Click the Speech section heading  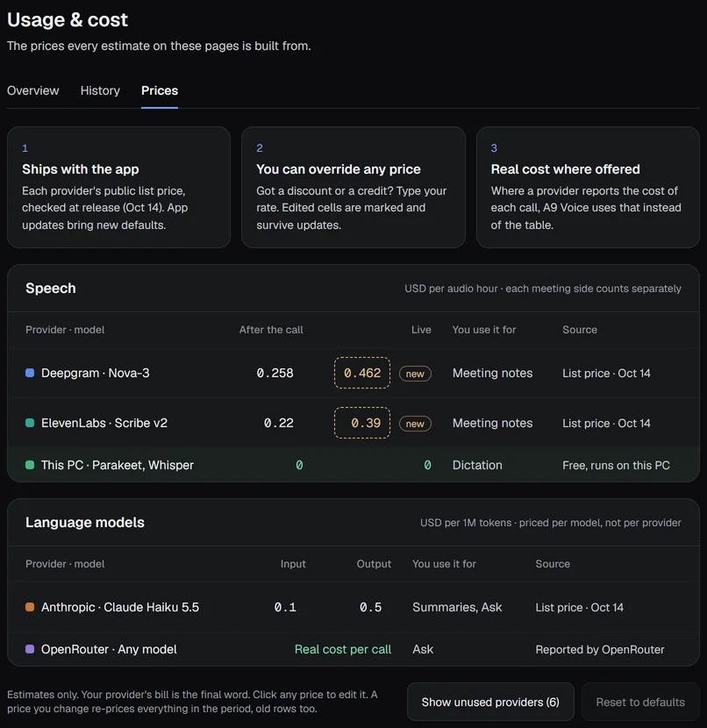point(51,288)
